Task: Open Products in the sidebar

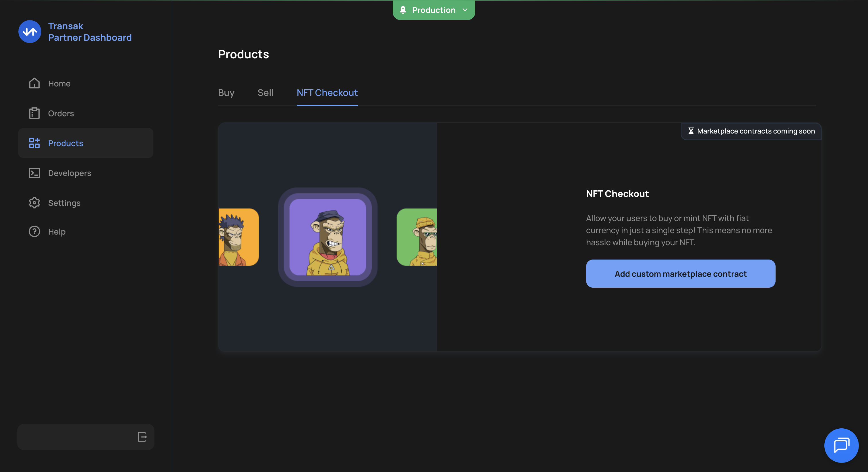Action: 86,143
